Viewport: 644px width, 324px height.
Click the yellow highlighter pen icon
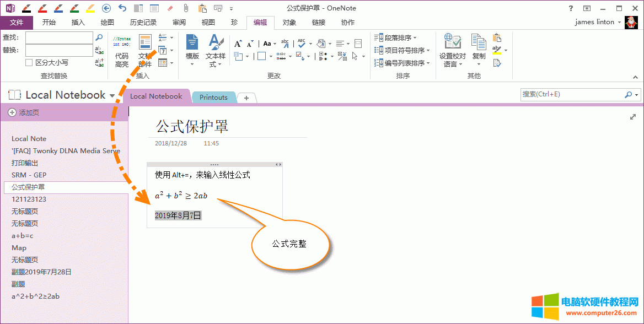click(x=90, y=8)
